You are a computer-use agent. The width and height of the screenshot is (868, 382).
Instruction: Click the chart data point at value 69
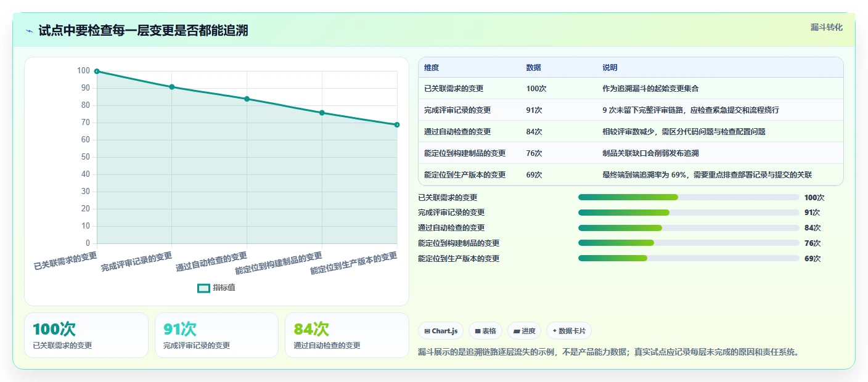pyautogui.click(x=397, y=124)
